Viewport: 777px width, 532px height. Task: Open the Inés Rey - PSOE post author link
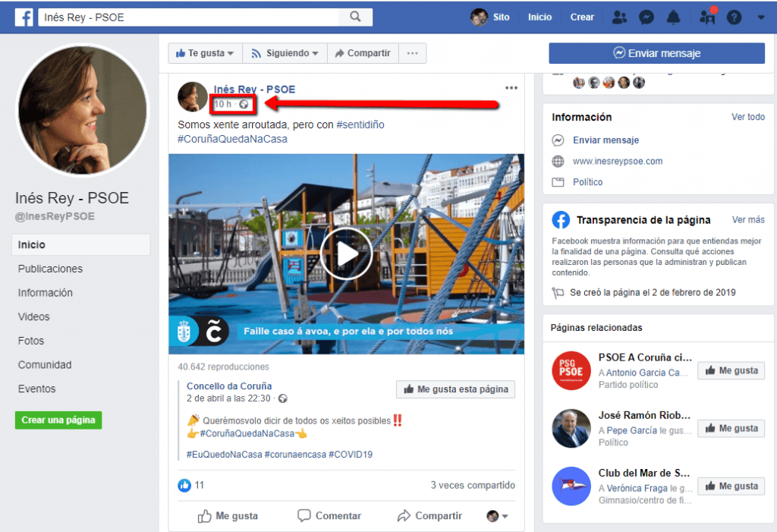(x=254, y=90)
